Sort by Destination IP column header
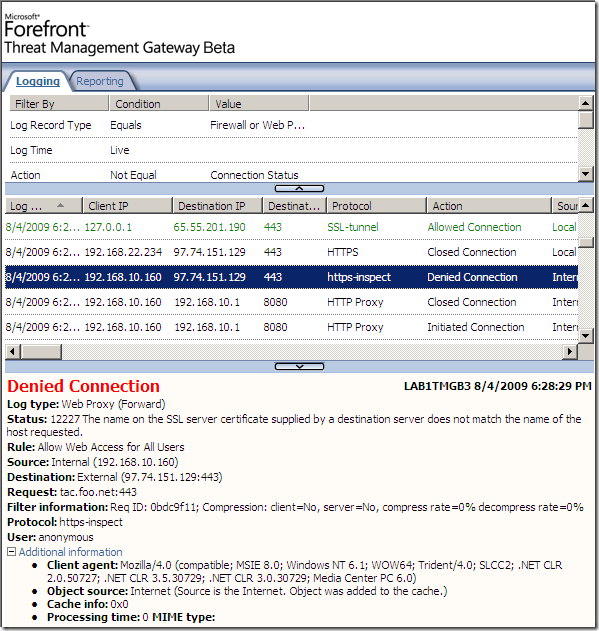Image resolution: width=599 pixels, height=631 pixels. pos(218,206)
